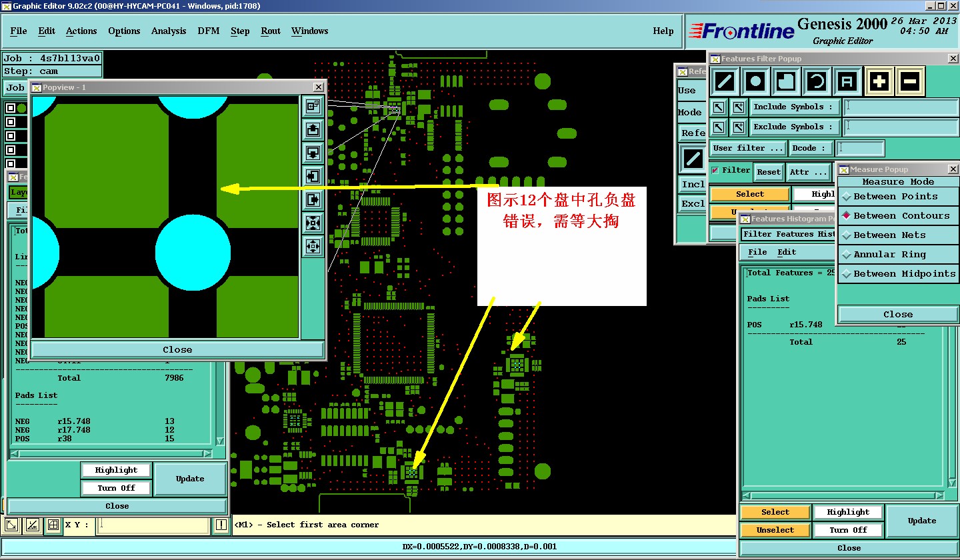
Task: Open the Attr... filter button
Action: click(809, 172)
